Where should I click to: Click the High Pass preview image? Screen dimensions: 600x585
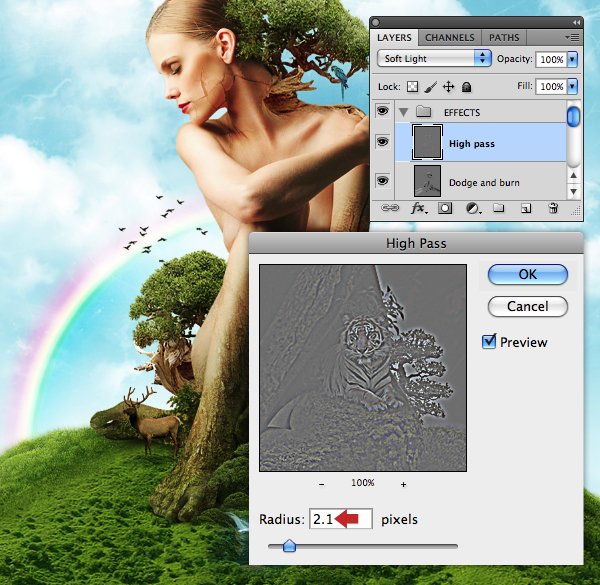[363, 368]
